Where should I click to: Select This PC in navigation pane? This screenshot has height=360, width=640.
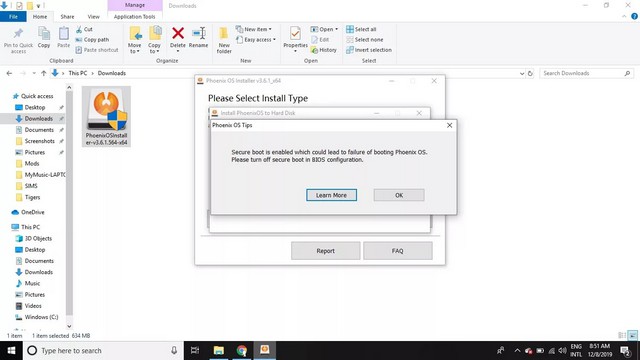tap(30, 227)
